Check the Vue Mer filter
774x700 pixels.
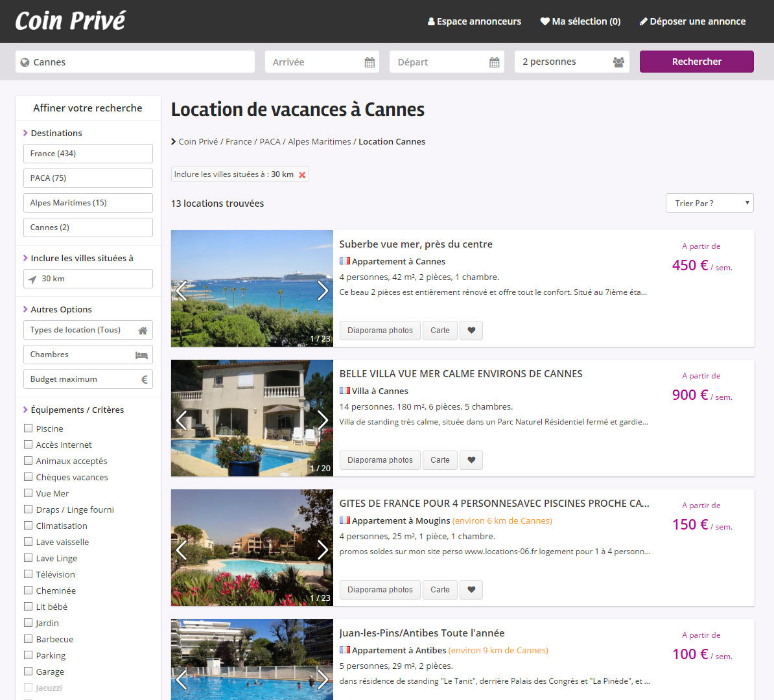tap(28, 493)
